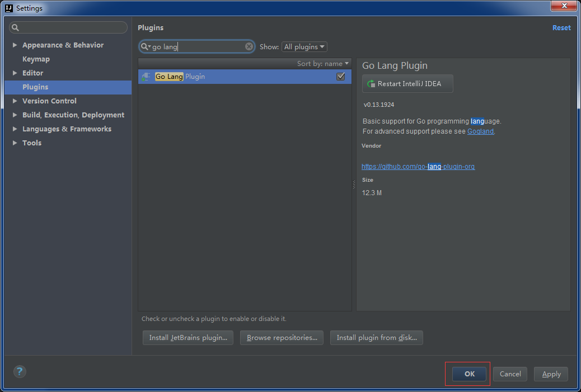Select the Go Lang Plugin list row
This screenshot has width=581, height=392.
tap(245, 77)
